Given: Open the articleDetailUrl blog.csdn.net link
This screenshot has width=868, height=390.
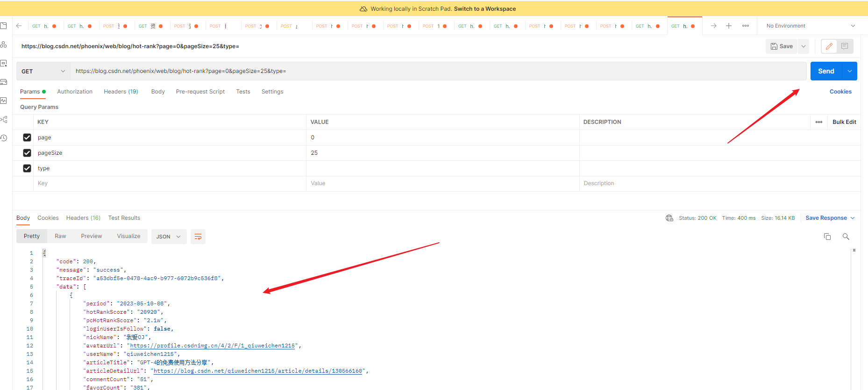Looking at the screenshot, I should (258, 371).
